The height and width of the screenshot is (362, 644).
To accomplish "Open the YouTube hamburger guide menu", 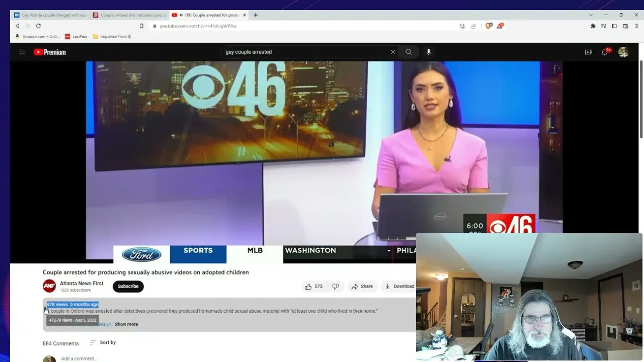I will [22, 52].
